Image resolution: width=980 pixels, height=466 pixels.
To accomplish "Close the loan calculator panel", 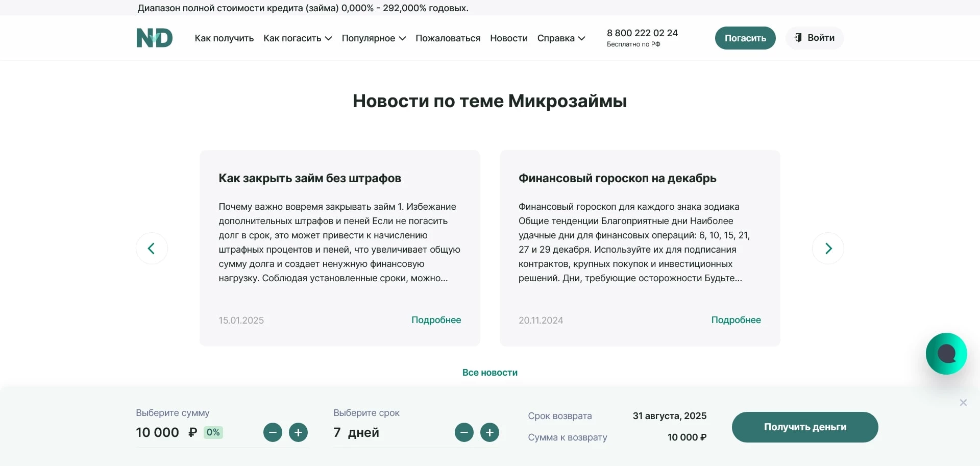I will click(x=964, y=402).
